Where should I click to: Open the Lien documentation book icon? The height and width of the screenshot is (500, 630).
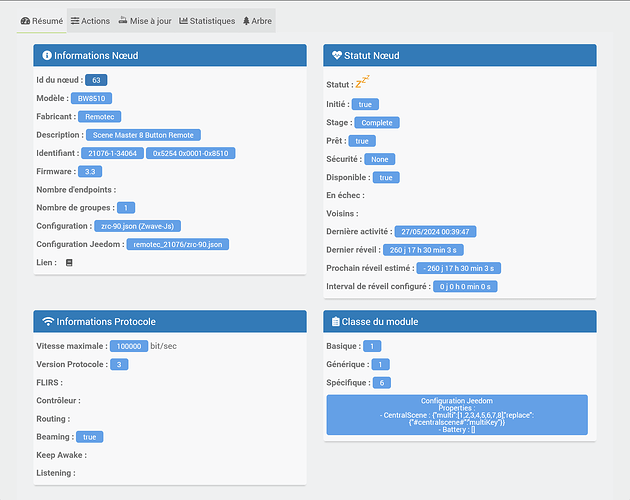tap(69, 262)
